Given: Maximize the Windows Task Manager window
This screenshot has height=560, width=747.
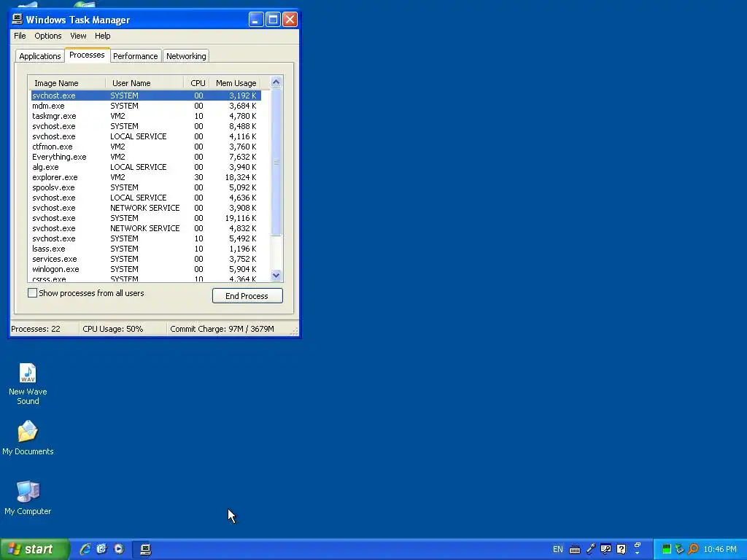Looking at the screenshot, I should (273, 20).
